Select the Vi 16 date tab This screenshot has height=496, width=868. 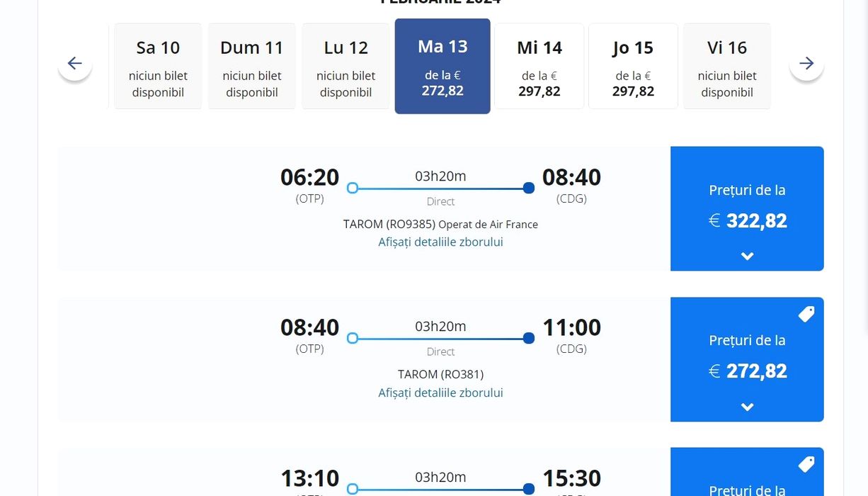coord(726,67)
